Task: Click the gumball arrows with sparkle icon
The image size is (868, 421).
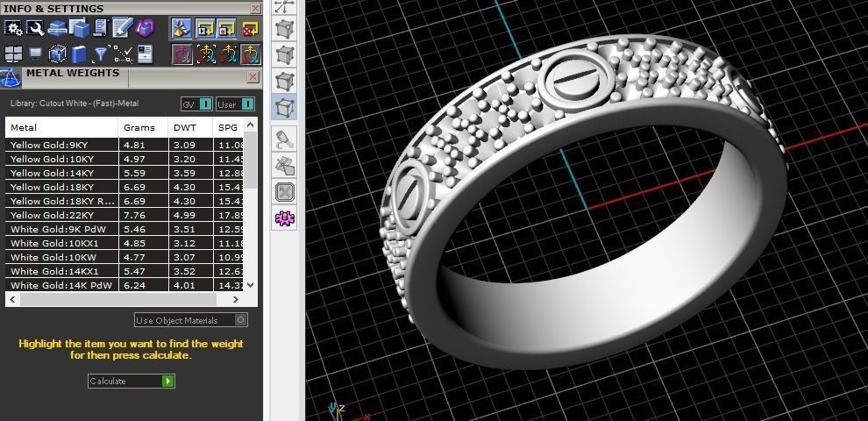Action: (x=227, y=54)
